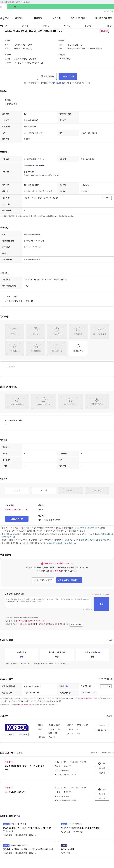Open the 실업급여 main menu
The image size is (114, 868).
coord(57,18)
